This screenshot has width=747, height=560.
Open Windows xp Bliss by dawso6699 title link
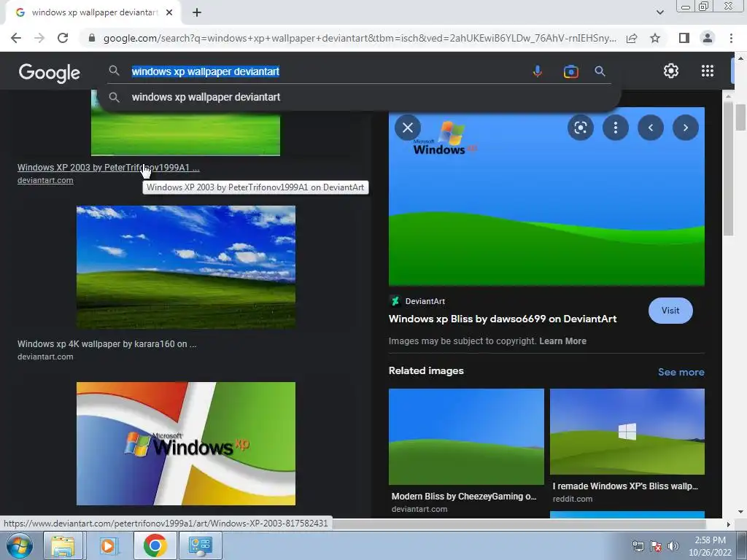coord(503,319)
